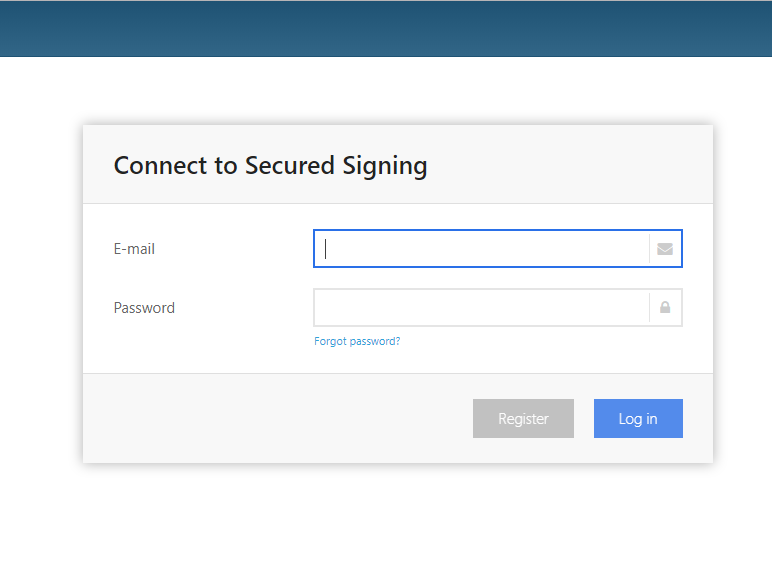Focus the Password input field
The image size is (772, 571).
(482, 308)
